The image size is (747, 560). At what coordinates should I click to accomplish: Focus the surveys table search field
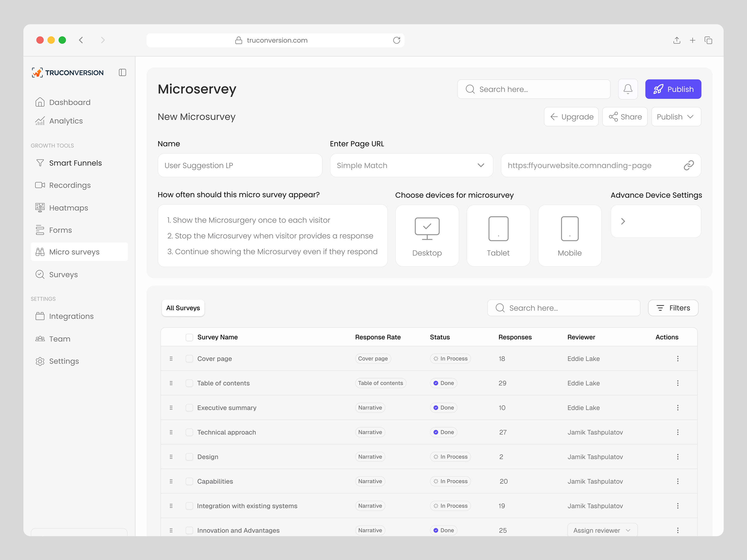pos(564,308)
